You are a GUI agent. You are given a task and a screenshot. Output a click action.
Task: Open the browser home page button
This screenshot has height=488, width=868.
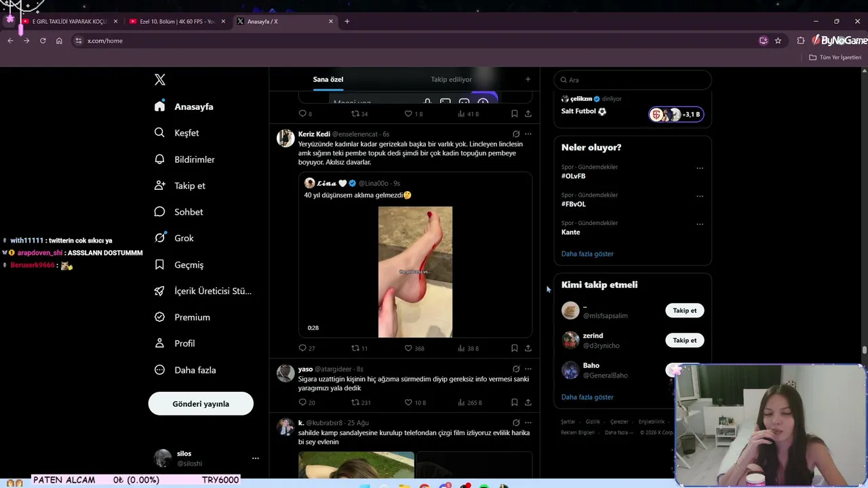point(59,41)
